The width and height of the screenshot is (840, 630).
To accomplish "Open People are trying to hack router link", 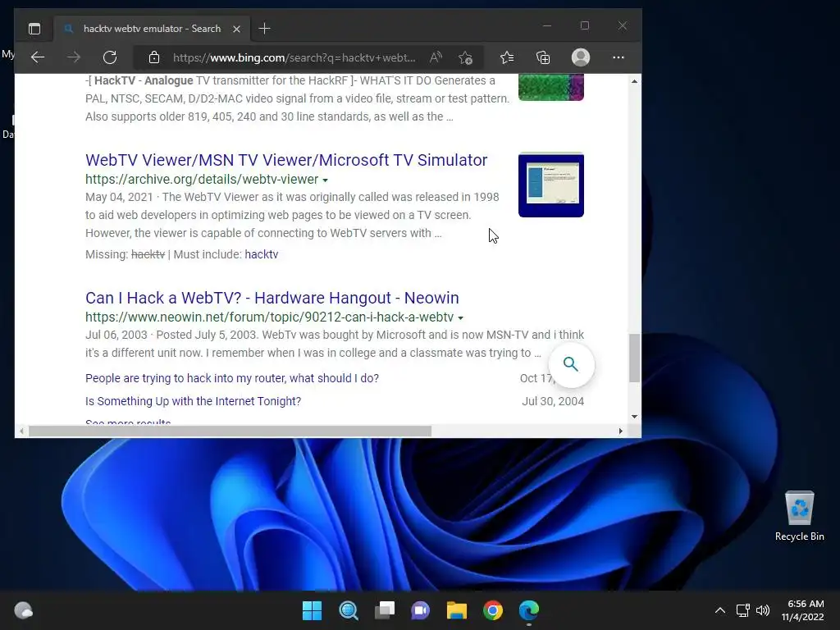I will coord(232,378).
